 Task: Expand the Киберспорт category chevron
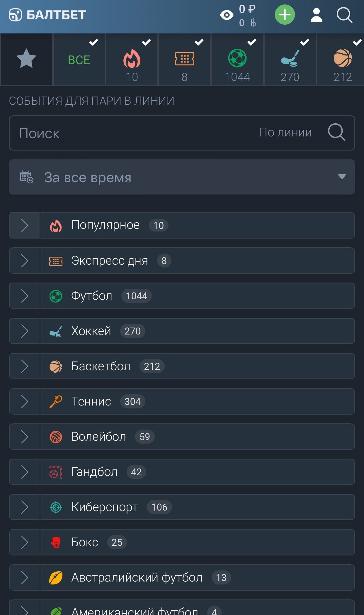coord(25,507)
